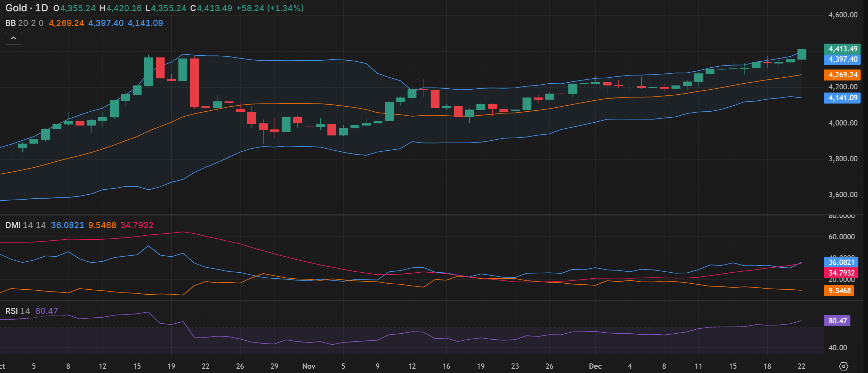Click the orange 9.5468 DMI axis label

(839, 291)
